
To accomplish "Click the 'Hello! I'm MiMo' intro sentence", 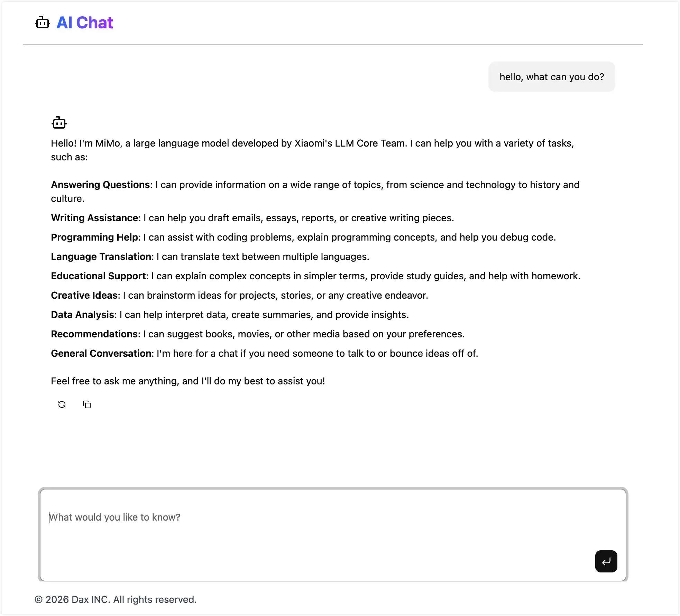I will click(x=228, y=143).
